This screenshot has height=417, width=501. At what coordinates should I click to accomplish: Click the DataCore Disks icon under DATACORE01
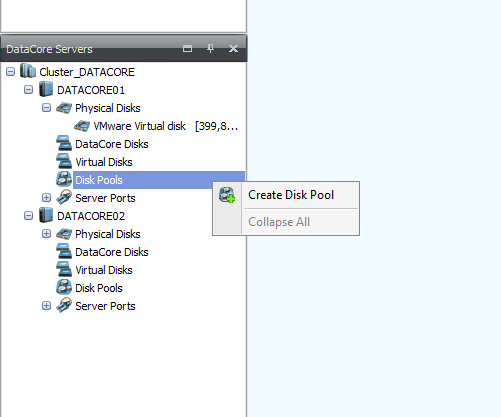coord(64,144)
